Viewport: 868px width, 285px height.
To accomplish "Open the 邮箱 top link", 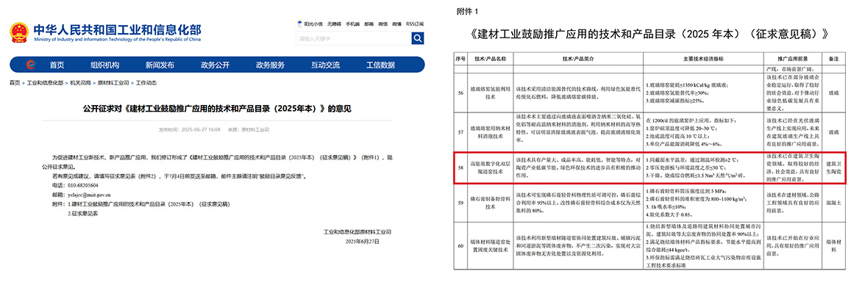I will 369,24.
